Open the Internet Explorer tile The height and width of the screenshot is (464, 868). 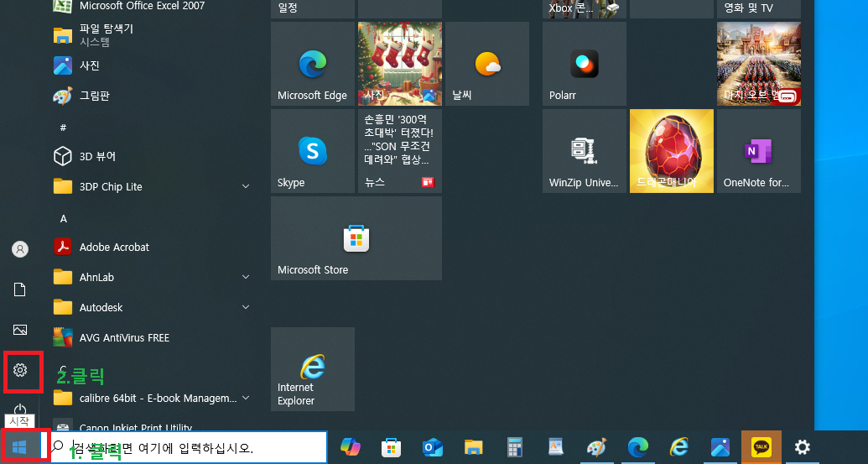point(312,369)
